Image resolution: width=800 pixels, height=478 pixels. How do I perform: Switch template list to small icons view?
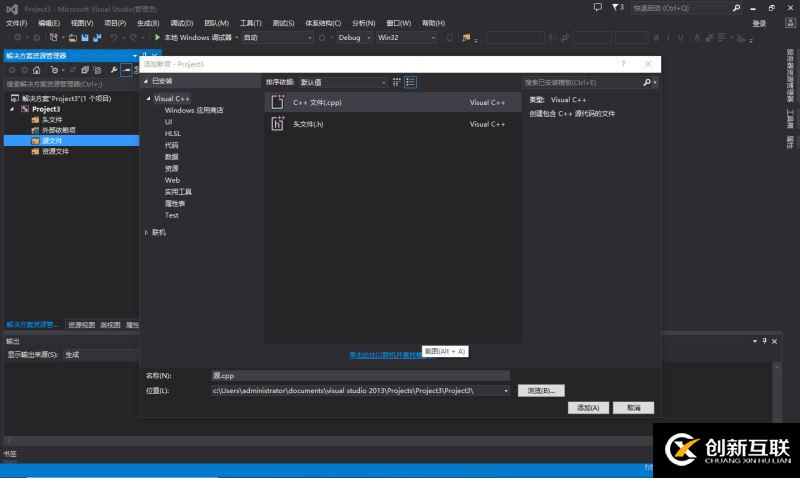(x=410, y=82)
